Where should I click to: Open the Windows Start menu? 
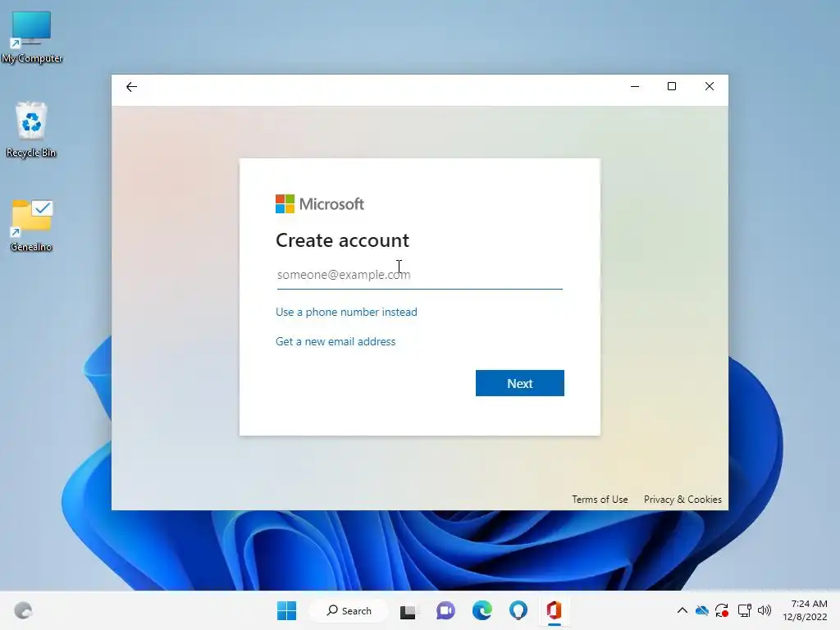tap(286, 610)
